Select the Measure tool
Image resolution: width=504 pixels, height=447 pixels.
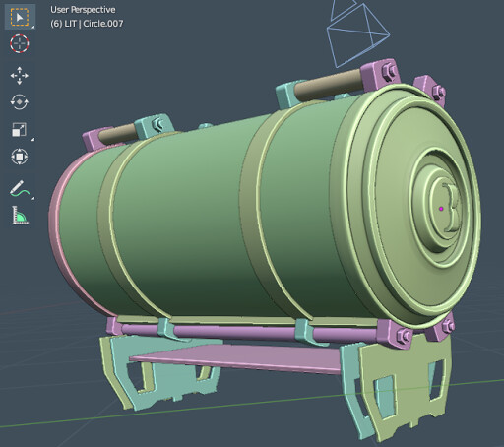tap(20, 216)
